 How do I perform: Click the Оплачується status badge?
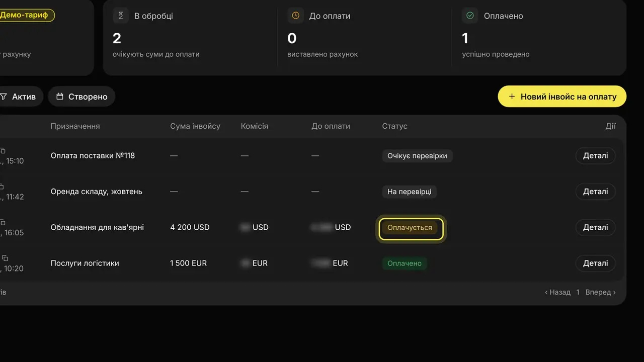tap(410, 227)
